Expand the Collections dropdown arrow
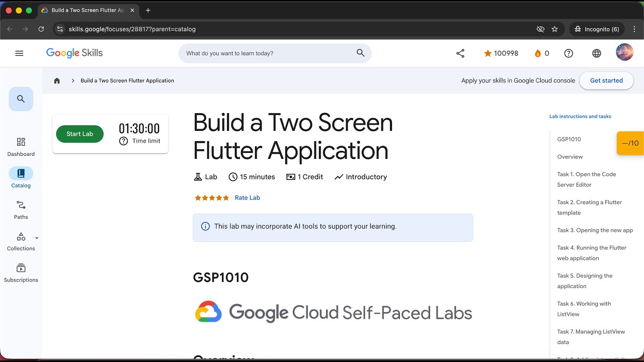The height and width of the screenshot is (362, 644). tap(37, 238)
